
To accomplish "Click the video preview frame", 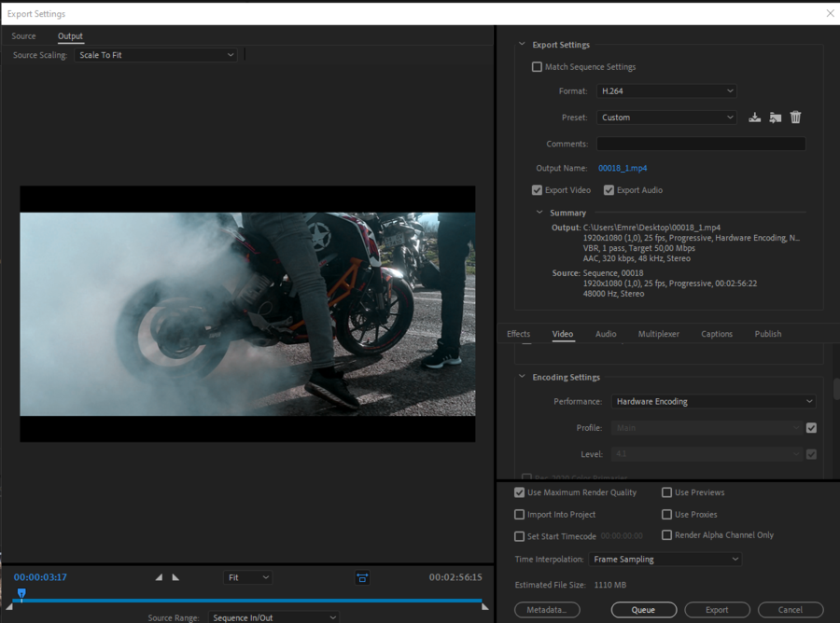I will click(x=247, y=314).
